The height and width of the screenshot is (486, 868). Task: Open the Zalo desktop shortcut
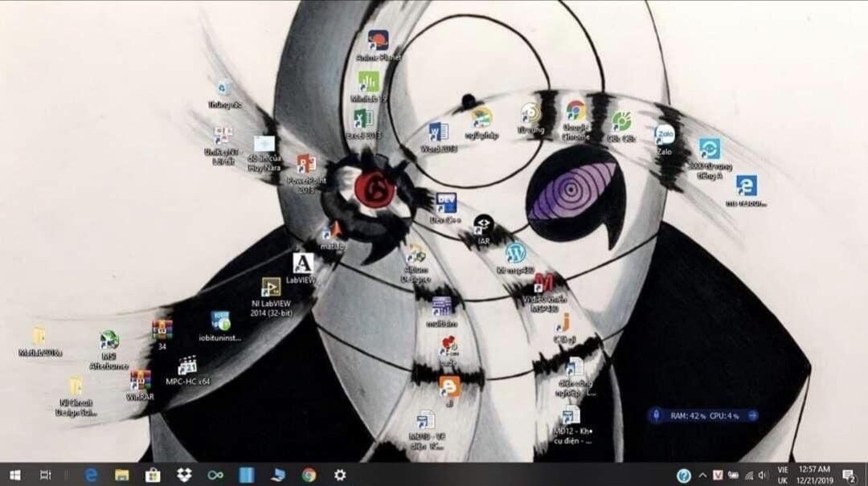click(x=664, y=135)
